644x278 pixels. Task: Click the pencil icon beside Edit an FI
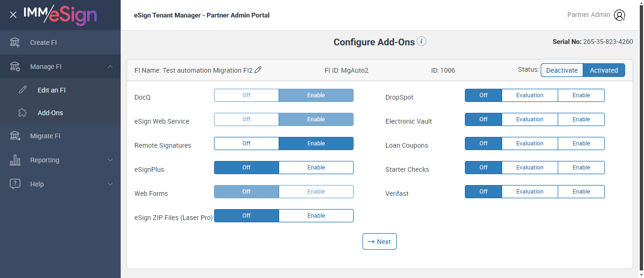tap(23, 90)
